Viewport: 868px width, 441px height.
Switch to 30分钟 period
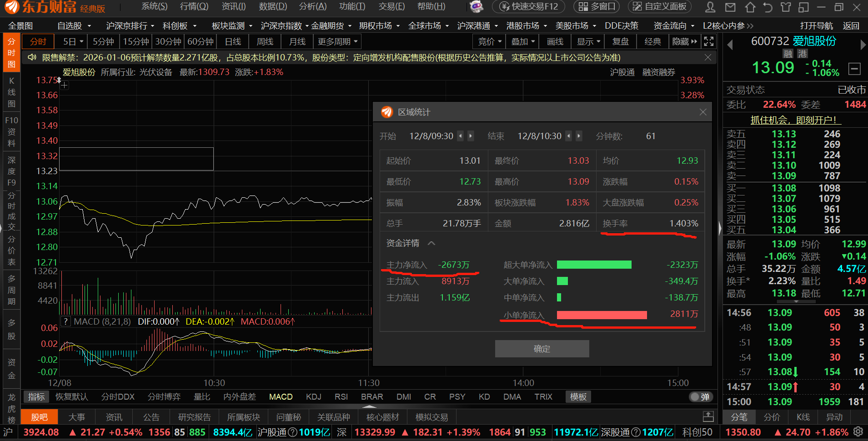pyautogui.click(x=168, y=42)
